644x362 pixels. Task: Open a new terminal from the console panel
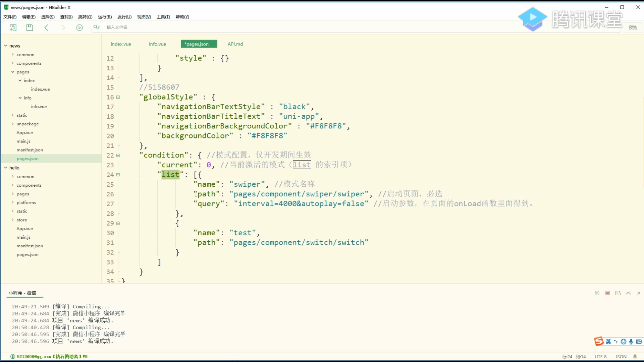[x=618, y=293]
